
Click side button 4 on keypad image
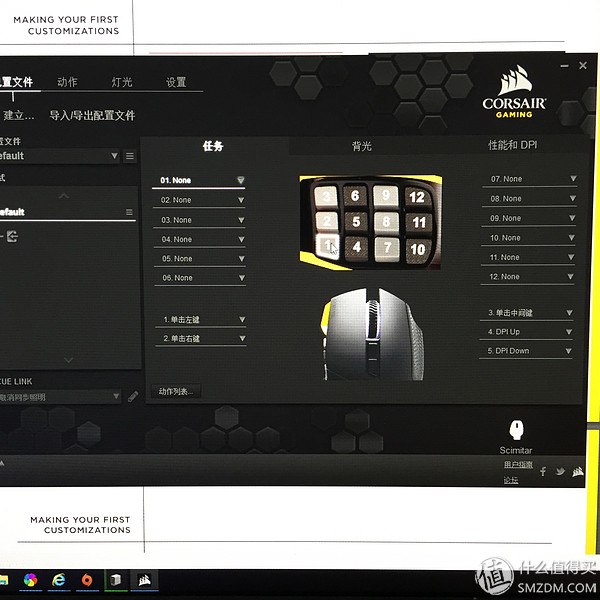[x=357, y=247]
